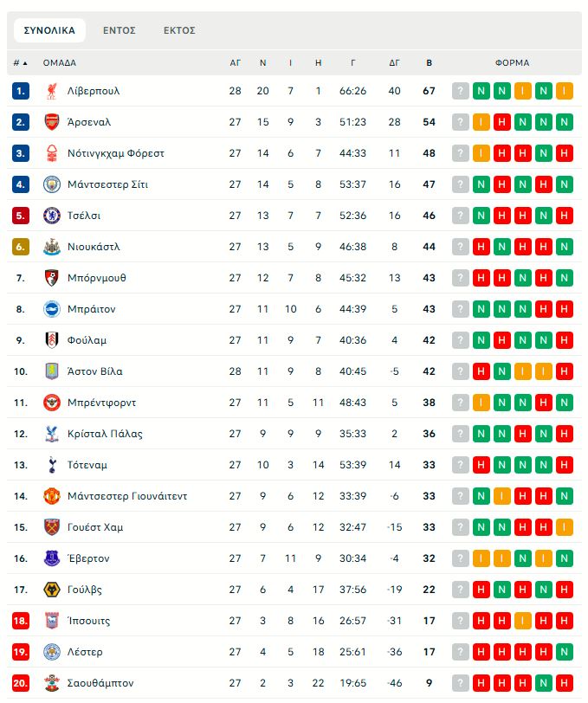The image size is (588, 703).
Task: Open the Μάντσεστερ Σίτι team link
Action: [x=107, y=184]
